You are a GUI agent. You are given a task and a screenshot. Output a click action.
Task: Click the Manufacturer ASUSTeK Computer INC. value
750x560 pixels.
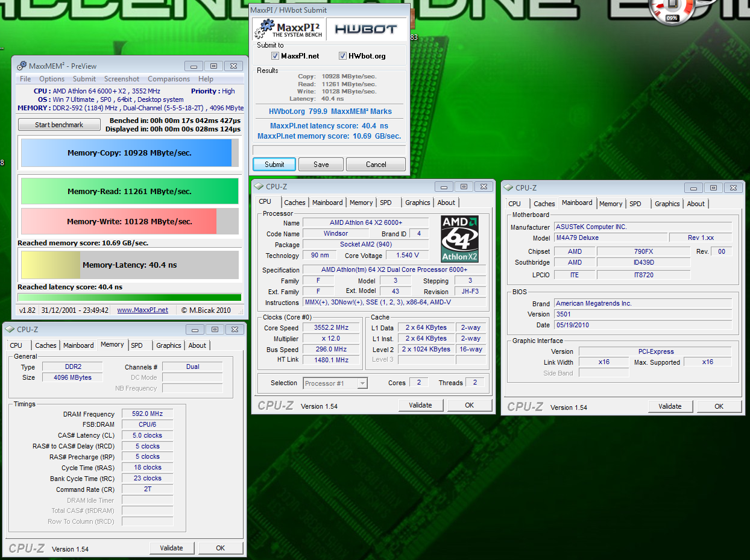point(643,227)
